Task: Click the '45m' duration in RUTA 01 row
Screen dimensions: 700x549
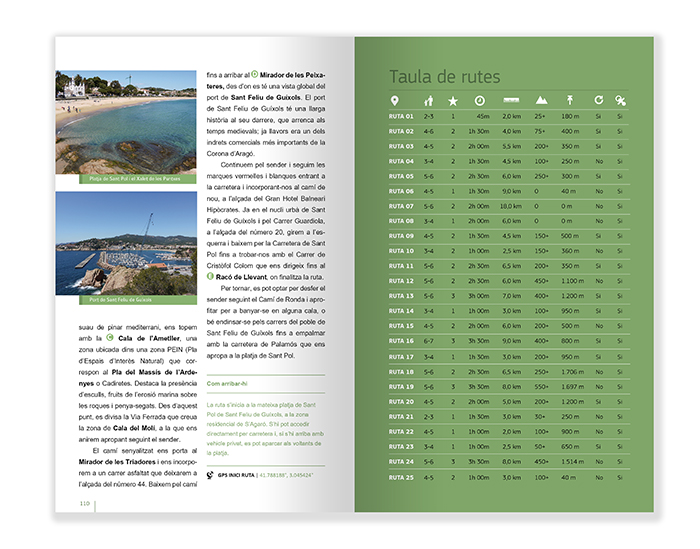Action: [x=483, y=116]
